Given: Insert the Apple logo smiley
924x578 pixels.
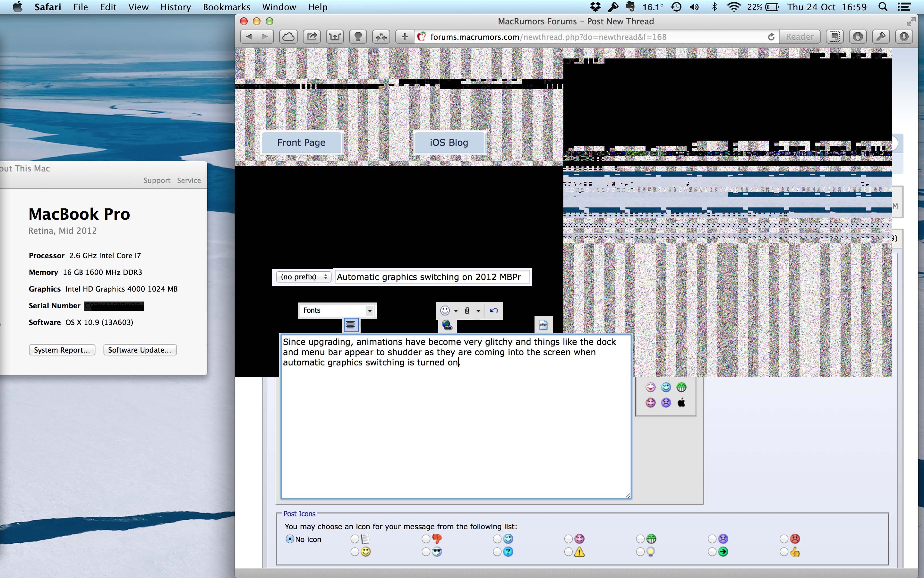Looking at the screenshot, I should tap(681, 403).
